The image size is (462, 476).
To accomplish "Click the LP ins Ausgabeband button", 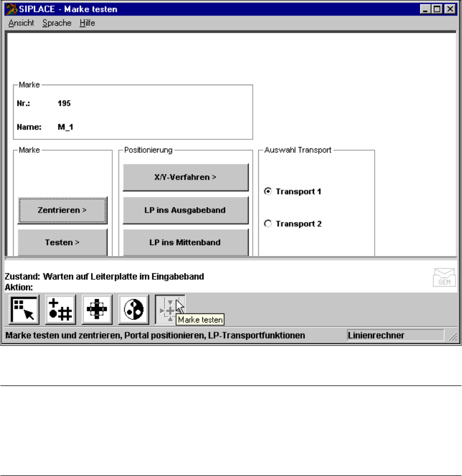I will coord(185,210).
